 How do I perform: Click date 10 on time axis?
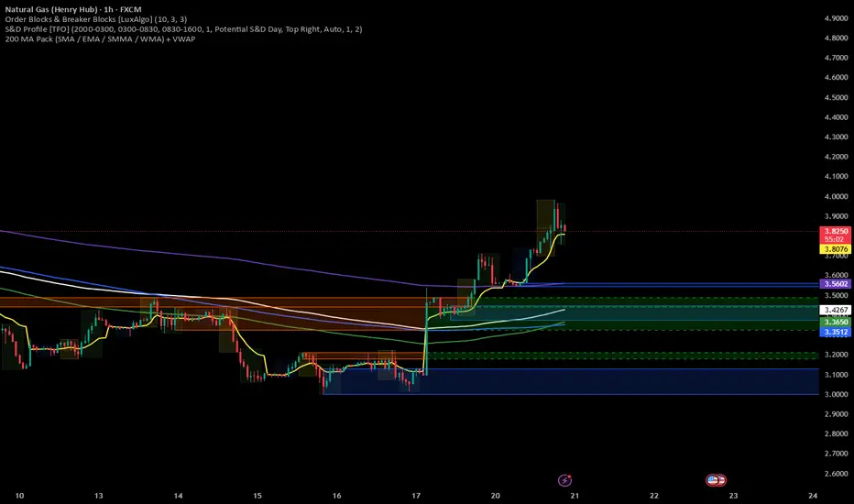coord(19,495)
